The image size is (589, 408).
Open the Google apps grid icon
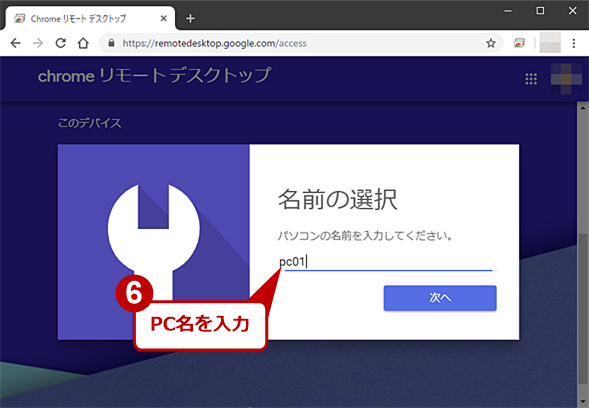[531, 79]
